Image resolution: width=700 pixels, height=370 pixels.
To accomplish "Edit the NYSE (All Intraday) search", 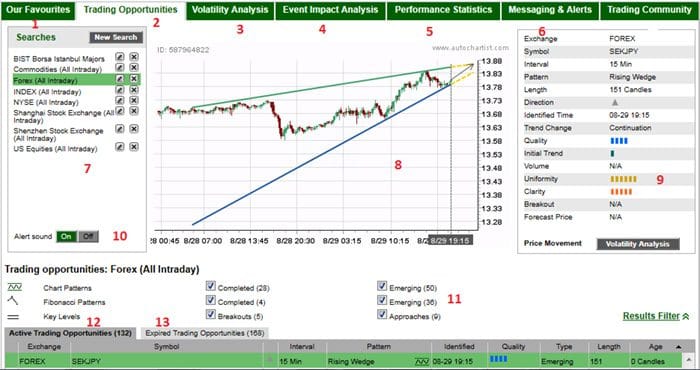I will 120,100.
